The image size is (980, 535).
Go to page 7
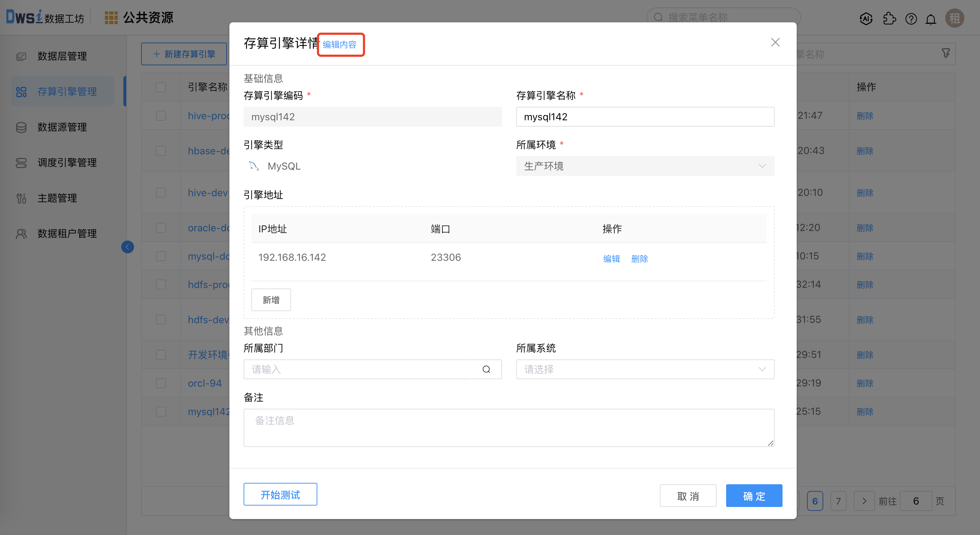click(x=838, y=501)
